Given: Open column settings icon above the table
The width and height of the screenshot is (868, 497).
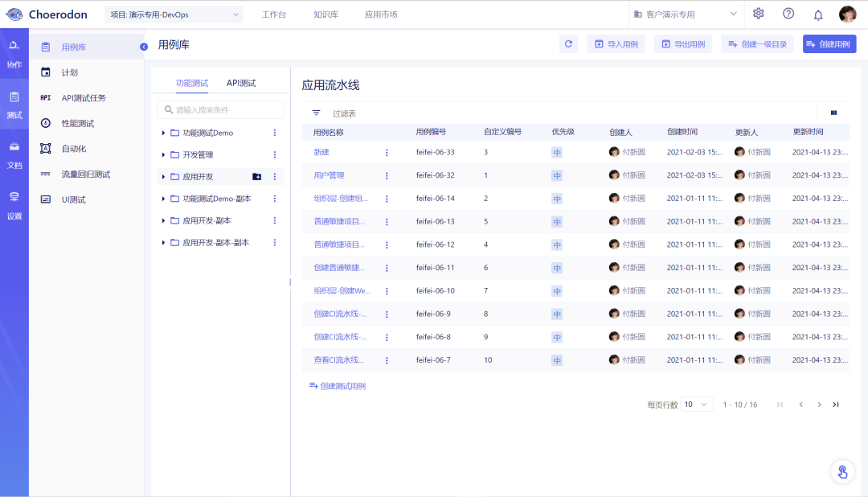Looking at the screenshot, I should (x=833, y=113).
